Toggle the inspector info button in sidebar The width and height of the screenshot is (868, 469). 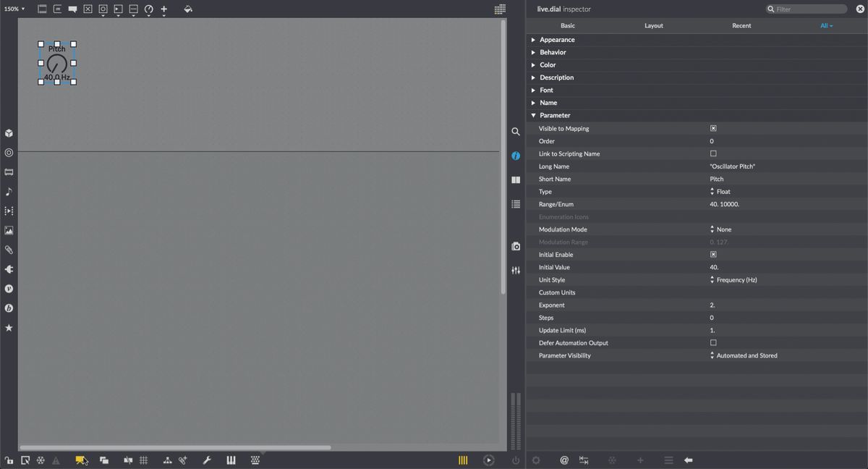(x=516, y=156)
